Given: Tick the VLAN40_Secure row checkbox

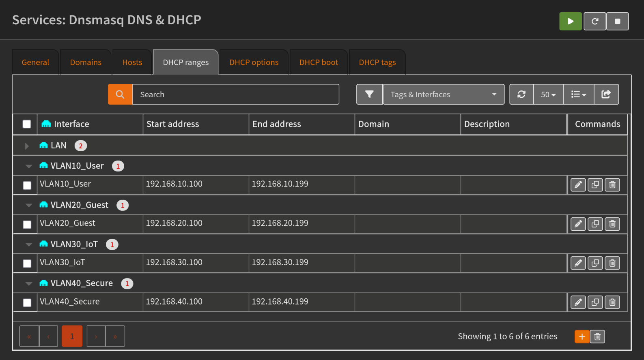Looking at the screenshot, I should (27, 303).
